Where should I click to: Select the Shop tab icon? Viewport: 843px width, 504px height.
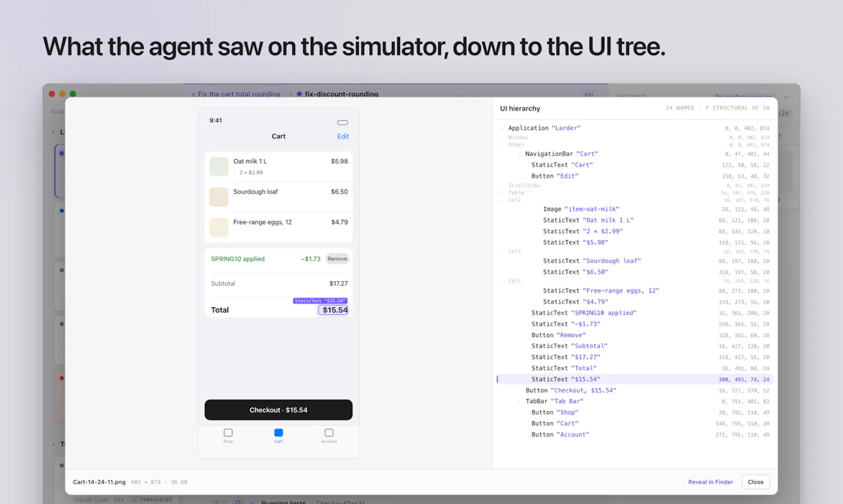coord(228,433)
